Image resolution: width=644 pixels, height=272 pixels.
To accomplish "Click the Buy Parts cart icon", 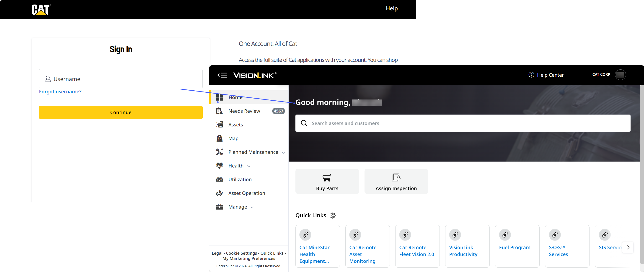I will click(x=327, y=178).
